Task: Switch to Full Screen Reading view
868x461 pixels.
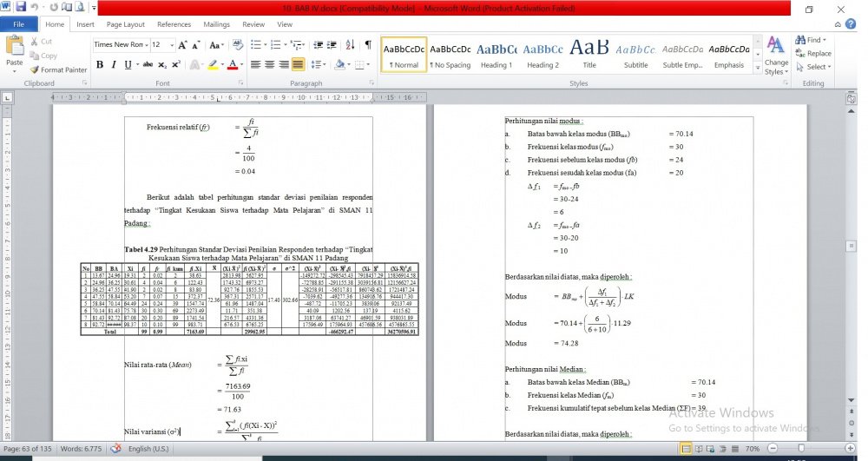Action: click(x=699, y=449)
